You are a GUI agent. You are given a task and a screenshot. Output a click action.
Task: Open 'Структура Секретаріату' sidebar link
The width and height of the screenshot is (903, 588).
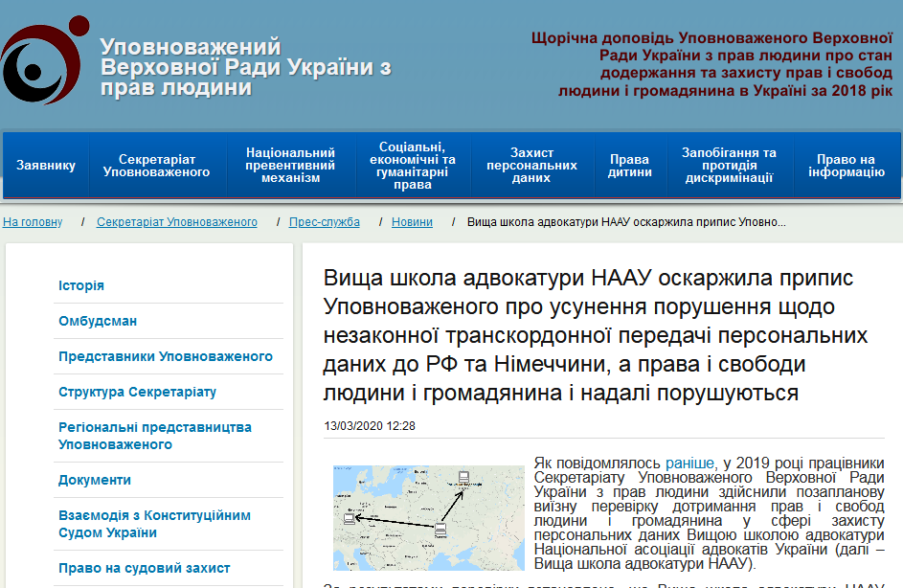coord(137,392)
